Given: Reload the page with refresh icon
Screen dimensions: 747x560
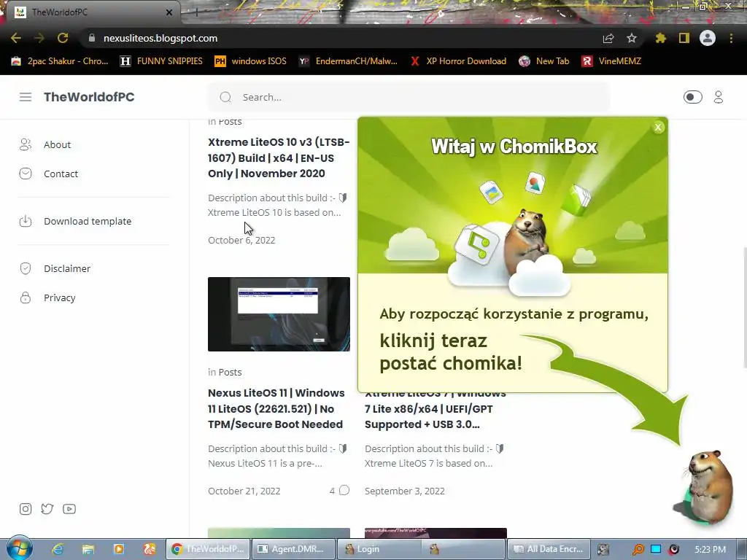Looking at the screenshot, I should (63, 38).
